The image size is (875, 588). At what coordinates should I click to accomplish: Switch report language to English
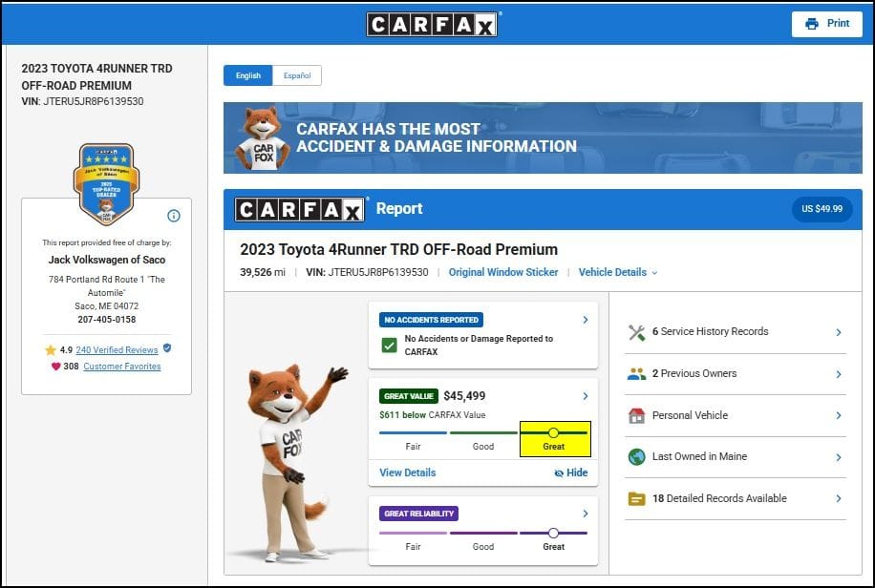click(x=247, y=75)
